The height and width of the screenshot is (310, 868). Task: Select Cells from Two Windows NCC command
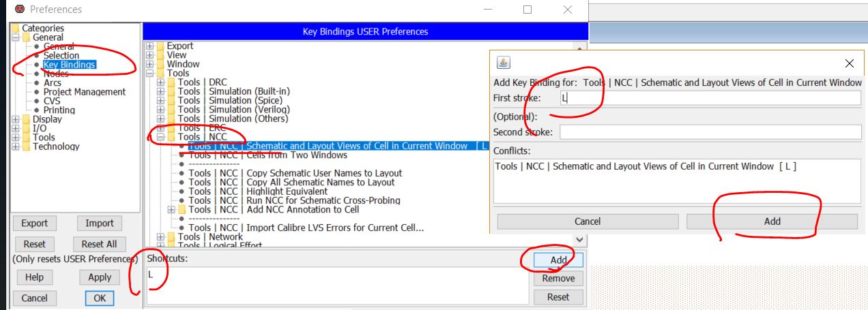267,155
